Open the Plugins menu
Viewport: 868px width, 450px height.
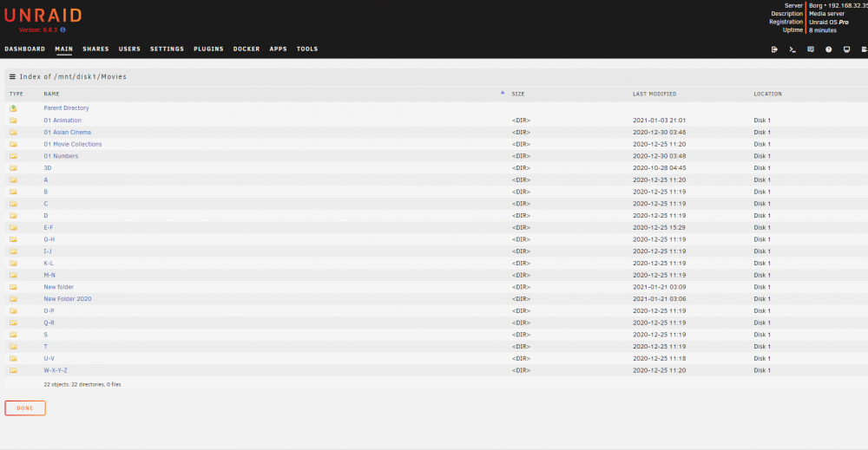coord(208,49)
